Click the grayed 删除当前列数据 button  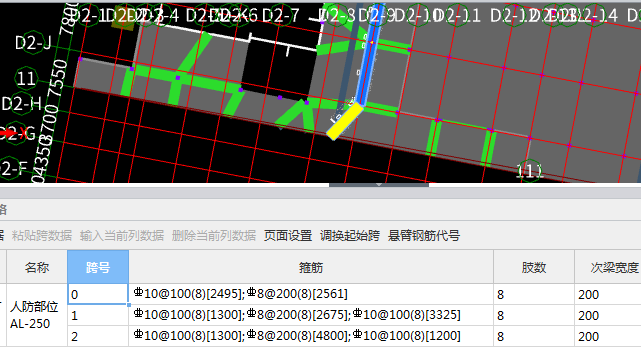214,235
